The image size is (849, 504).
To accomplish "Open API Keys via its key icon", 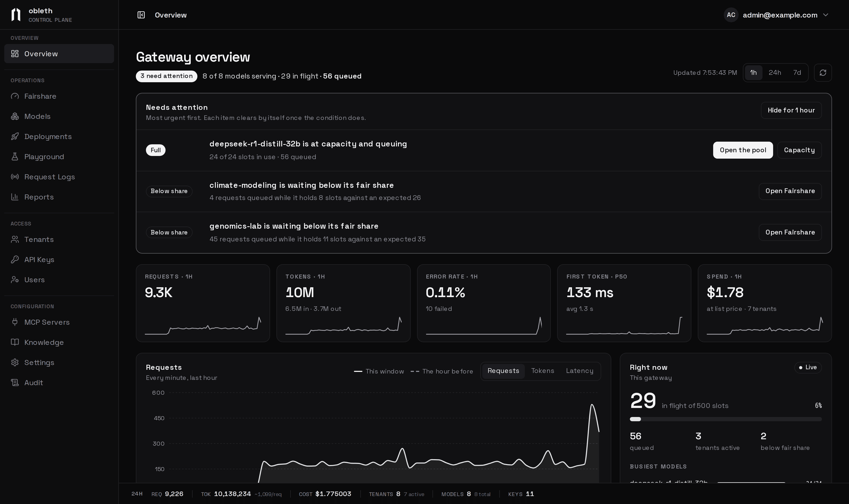I will pos(15,259).
